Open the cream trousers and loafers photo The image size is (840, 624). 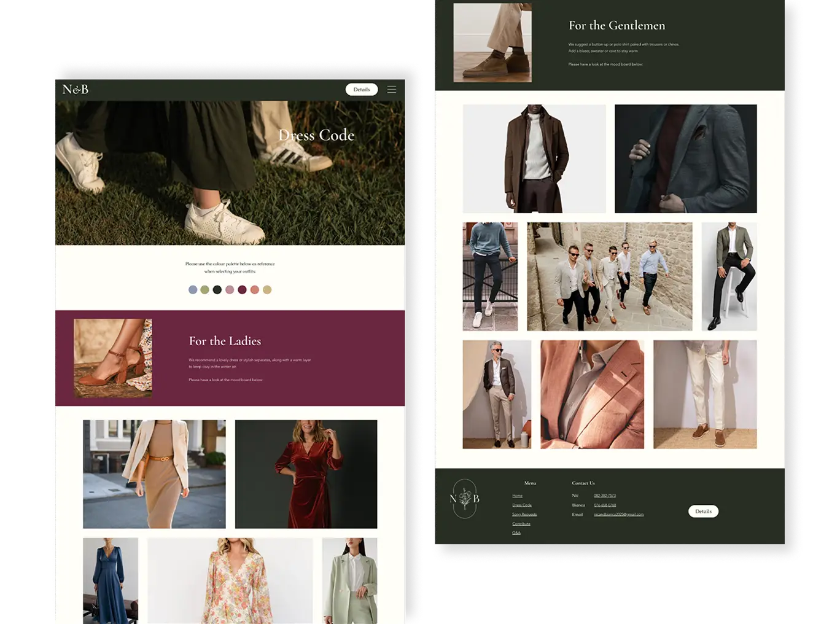pos(705,394)
